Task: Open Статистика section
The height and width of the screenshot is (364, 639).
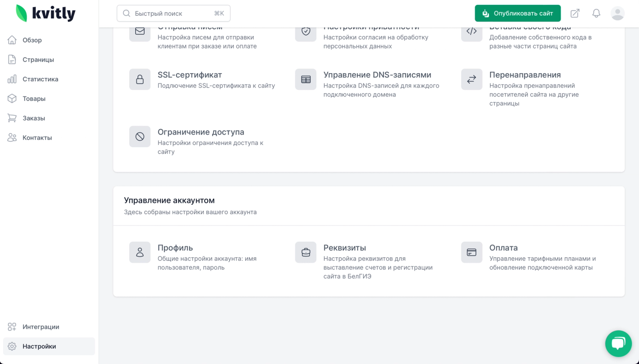Action: [41, 79]
